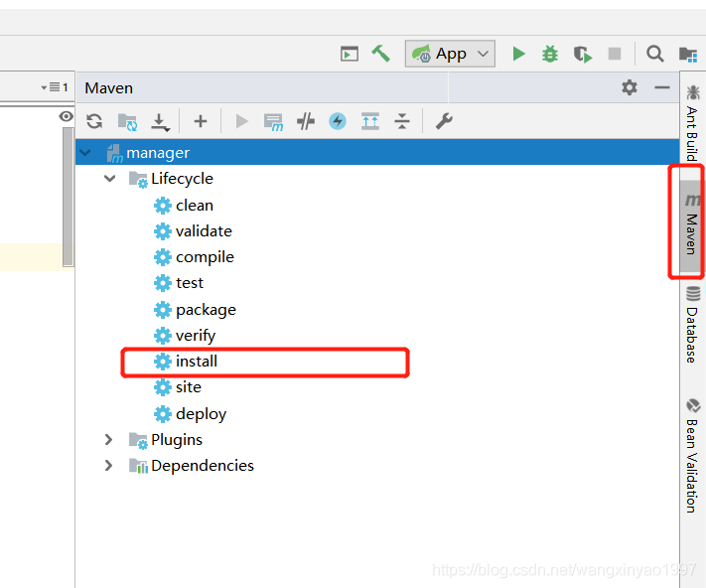Select the Lifecycle folder
Image resolution: width=706 pixels, height=588 pixels.
click(x=171, y=179)
